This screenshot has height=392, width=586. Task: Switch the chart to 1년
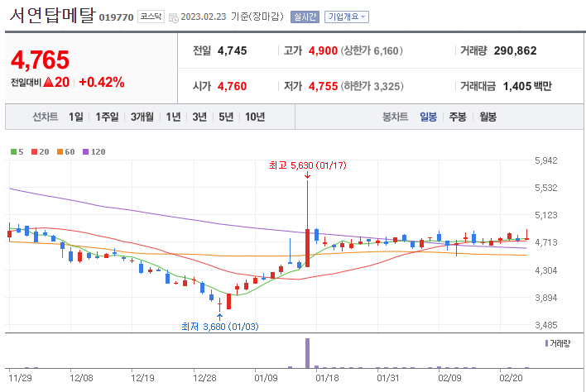coord(173,117)
